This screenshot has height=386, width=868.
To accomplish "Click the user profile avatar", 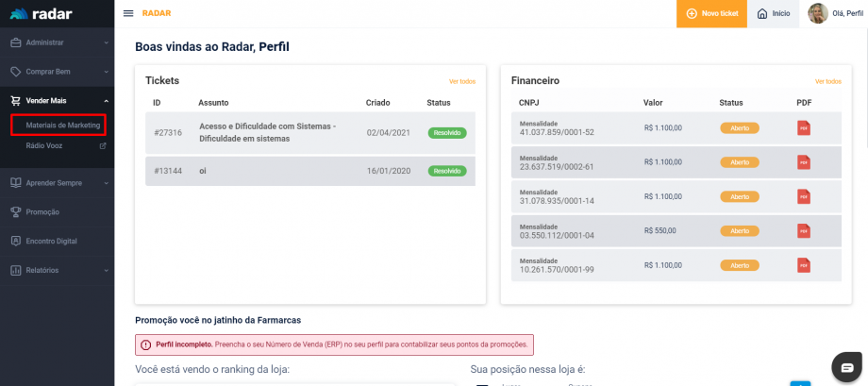I will pyautogui.click(x=818, y=13).
